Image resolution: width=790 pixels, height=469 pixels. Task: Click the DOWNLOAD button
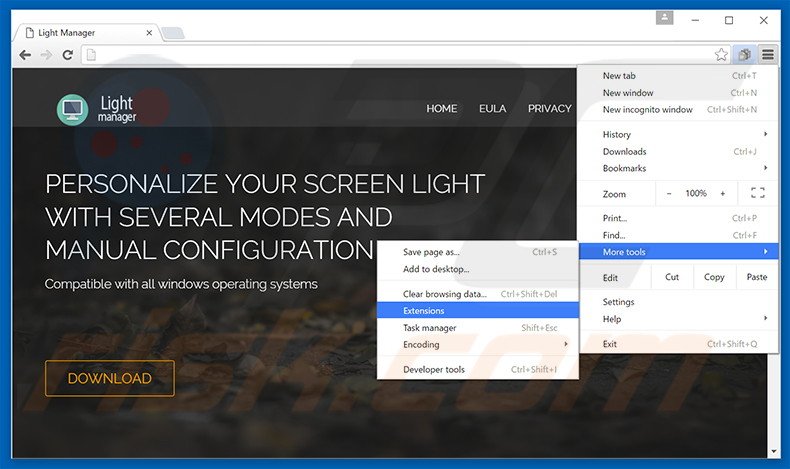[x=110, y=378]
